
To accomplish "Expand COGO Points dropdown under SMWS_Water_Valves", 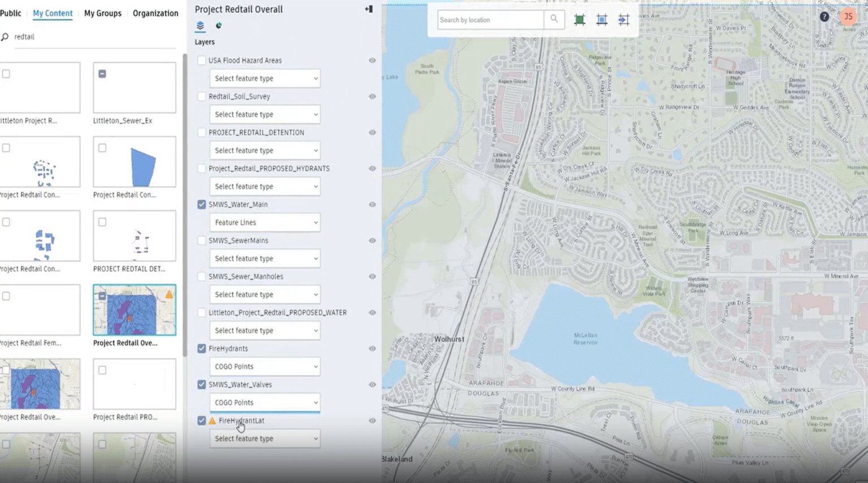I will [x=264, y=403].
